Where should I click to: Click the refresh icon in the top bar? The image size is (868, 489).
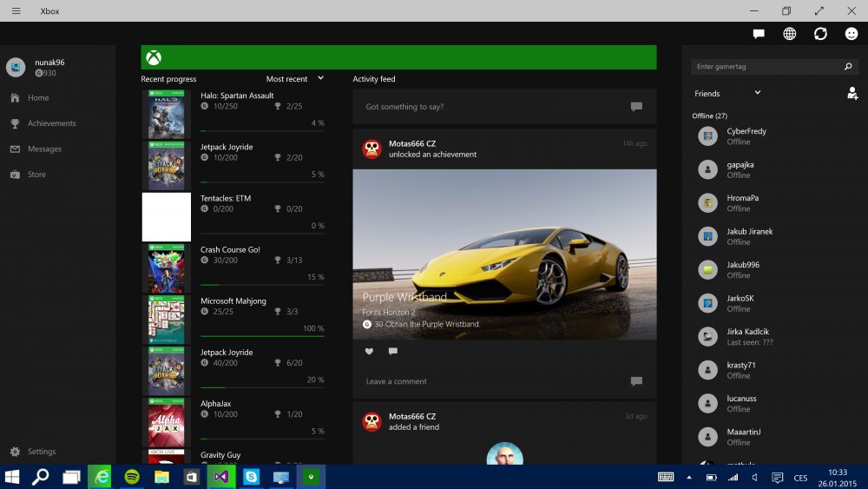820,34
